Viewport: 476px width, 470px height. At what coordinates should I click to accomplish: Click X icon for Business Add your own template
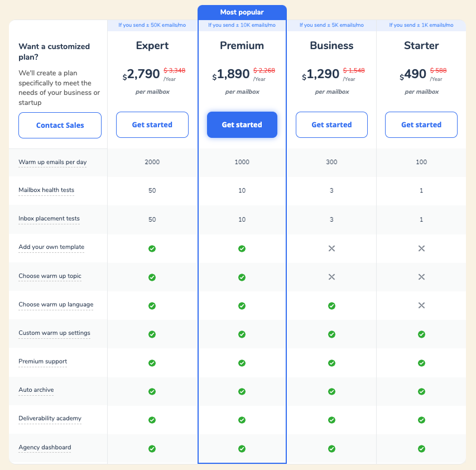[x=331, y=248]
